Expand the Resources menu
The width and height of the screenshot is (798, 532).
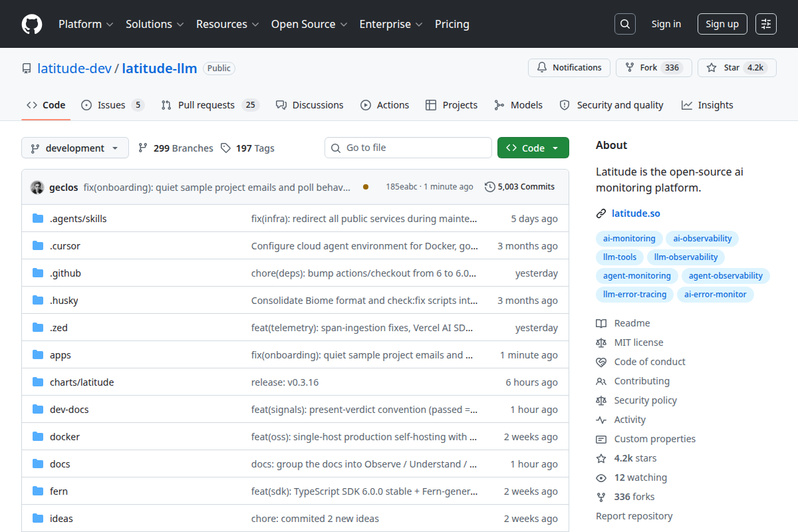coord(227,24)
